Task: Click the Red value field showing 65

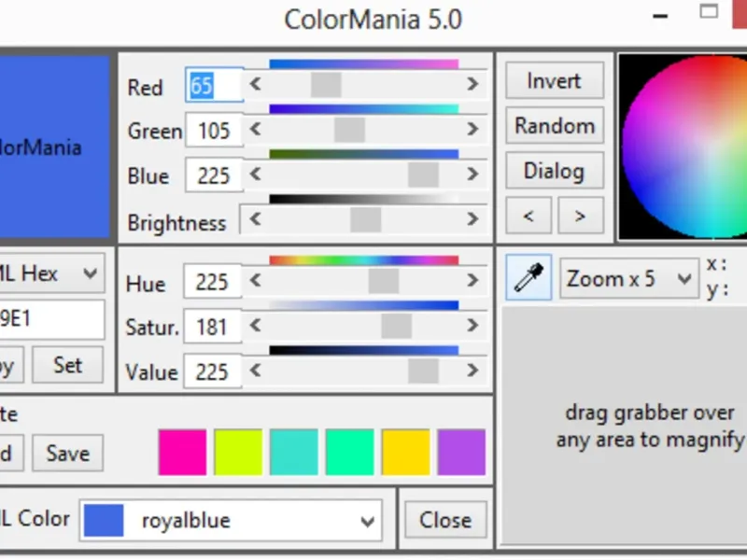Action: pos(215,85)
